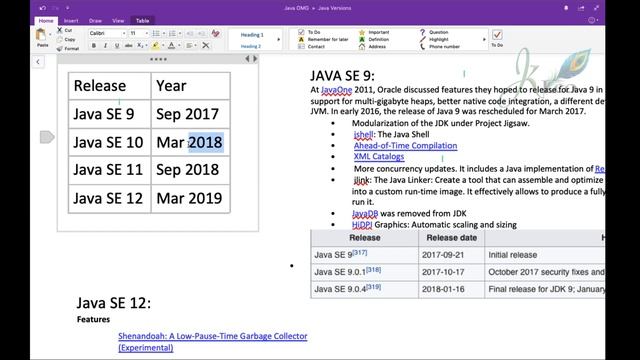640x360 pixels.
Task: Cut the selection with the scissors icon
Action: [60, 30]
